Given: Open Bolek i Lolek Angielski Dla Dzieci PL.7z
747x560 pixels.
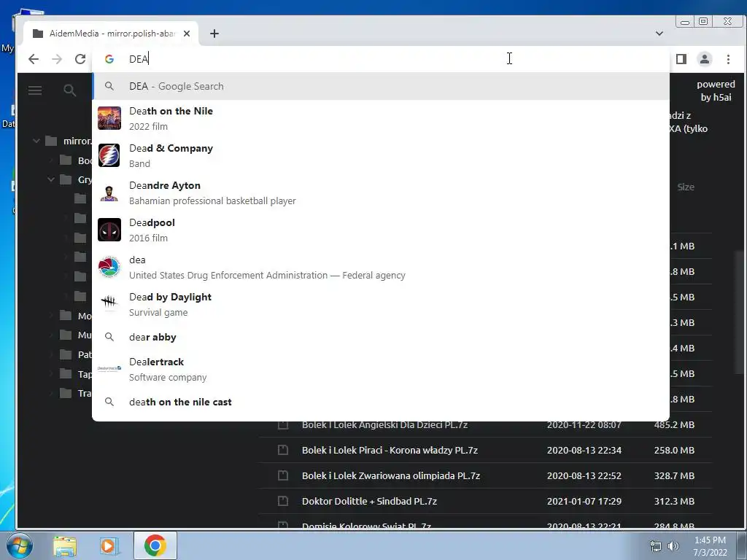Looking at the screenshot, I should pyautogui.click(x=384, y=425).
